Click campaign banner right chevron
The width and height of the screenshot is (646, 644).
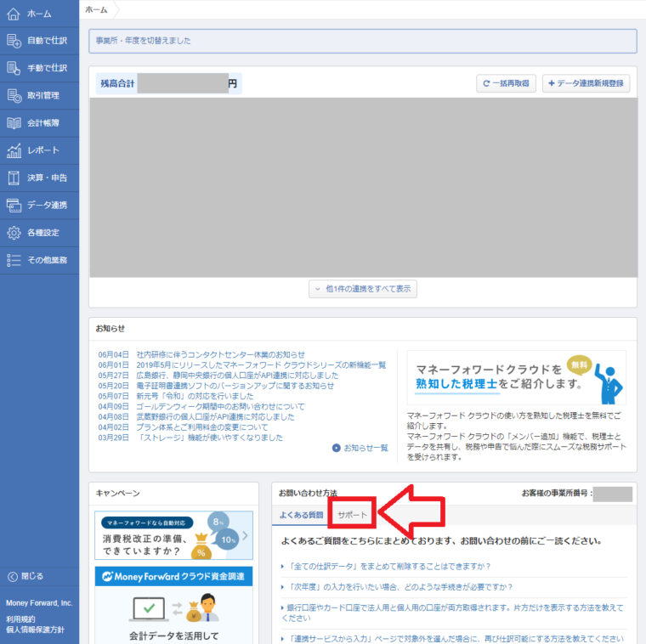246,535
